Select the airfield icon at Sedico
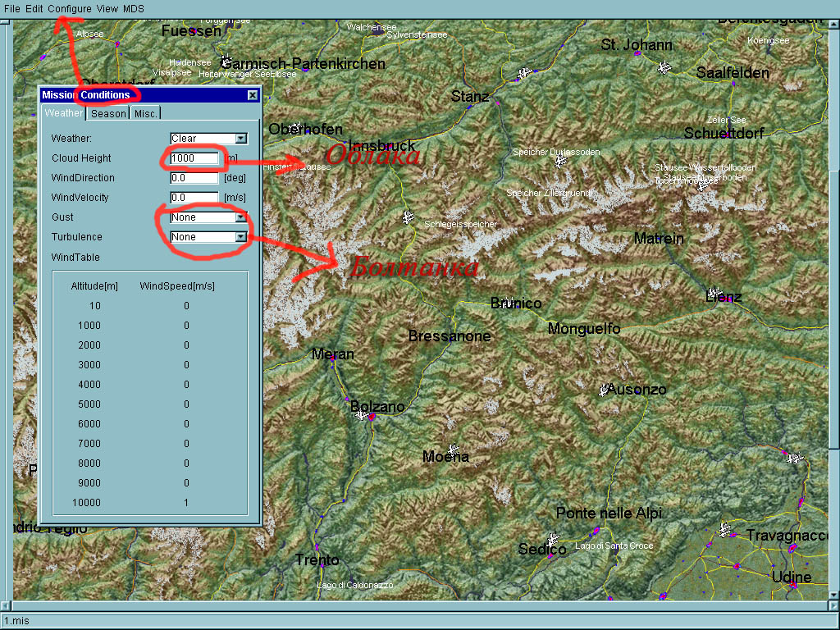 point(553,538)
